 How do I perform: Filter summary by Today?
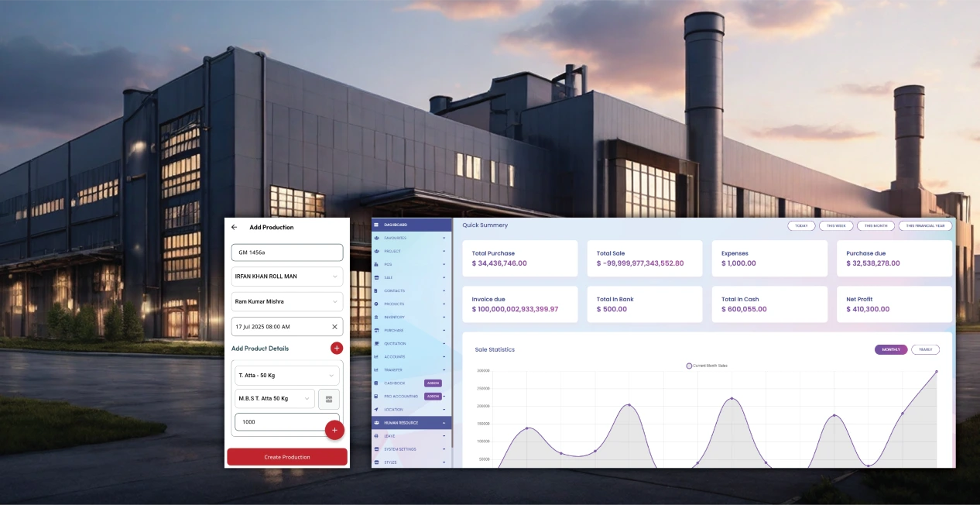coord(801,226)
